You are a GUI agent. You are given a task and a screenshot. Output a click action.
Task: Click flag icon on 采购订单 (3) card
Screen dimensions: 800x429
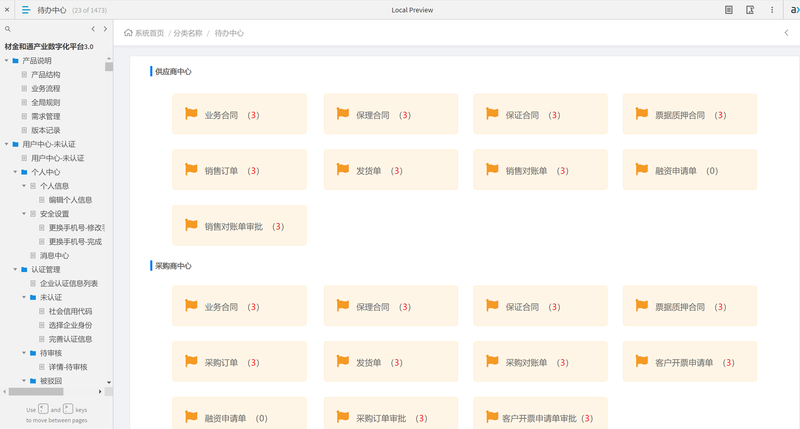(191, 361)
